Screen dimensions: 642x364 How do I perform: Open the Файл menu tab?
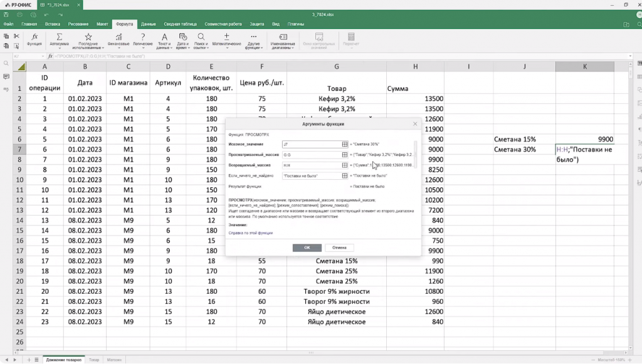pyautogui.click(x=9, y=24)
